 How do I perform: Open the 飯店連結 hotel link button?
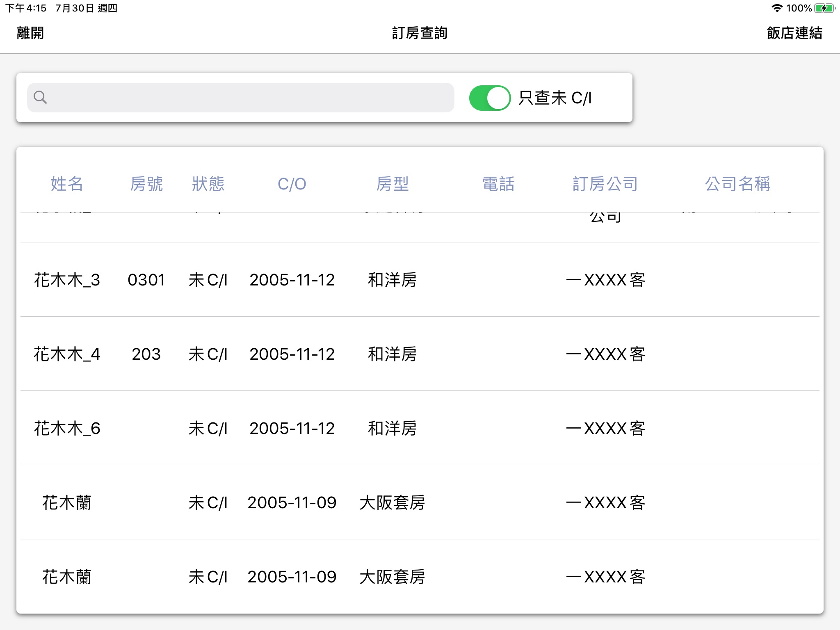pos(794,33)
